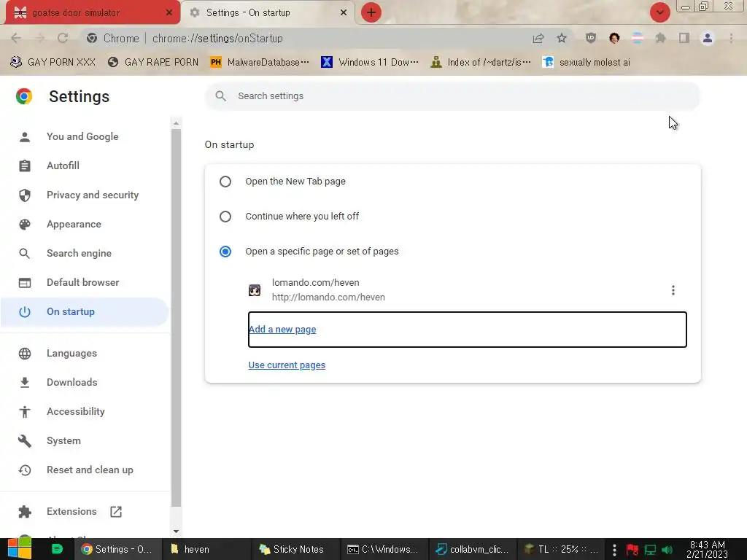Open System settings
Viewport: 747px width, 560px height.
coord(63,441)
